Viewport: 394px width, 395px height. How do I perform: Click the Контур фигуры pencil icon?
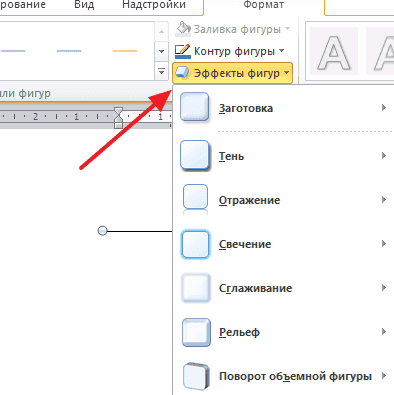[x=183, y=51]
